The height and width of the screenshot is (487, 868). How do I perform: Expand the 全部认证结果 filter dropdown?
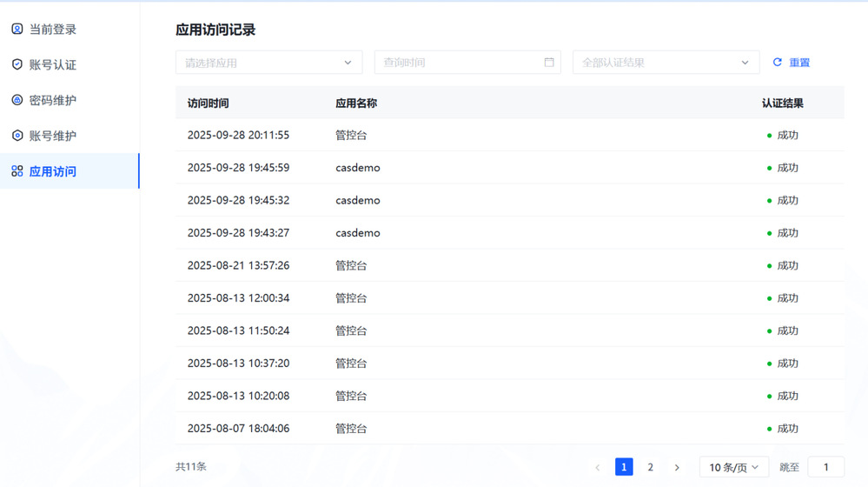click(x=666, y=63)
